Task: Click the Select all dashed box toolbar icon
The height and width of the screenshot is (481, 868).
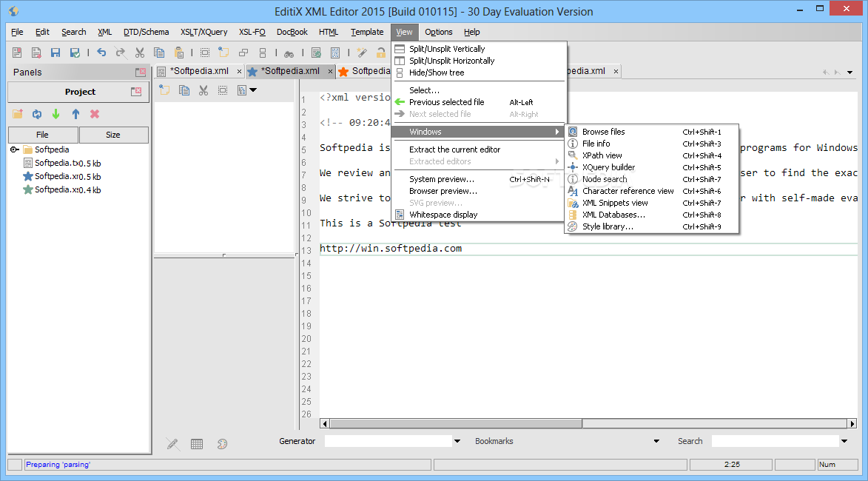Action: [x=205, y=53]
